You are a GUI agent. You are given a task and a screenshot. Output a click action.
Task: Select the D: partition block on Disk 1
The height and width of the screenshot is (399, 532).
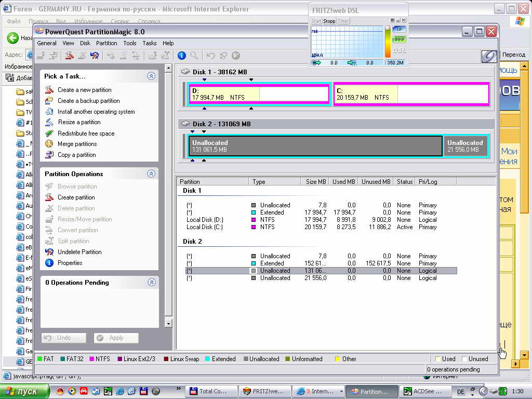(x=259, y=94)
